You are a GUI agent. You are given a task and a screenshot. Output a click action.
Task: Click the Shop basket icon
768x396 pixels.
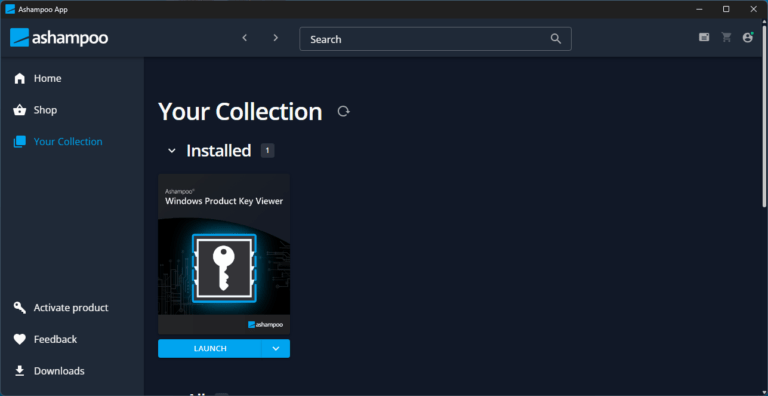(x=20, y=110)
